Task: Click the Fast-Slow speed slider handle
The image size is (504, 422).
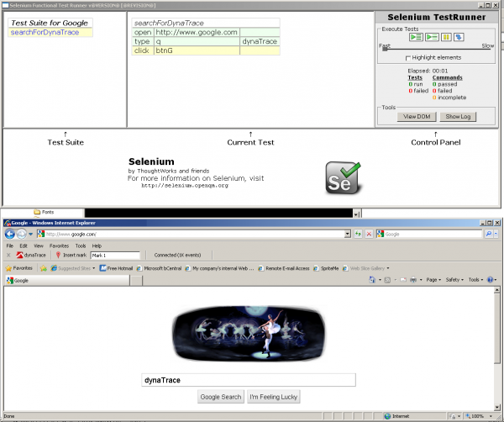Action: click(x=385, y=49)
